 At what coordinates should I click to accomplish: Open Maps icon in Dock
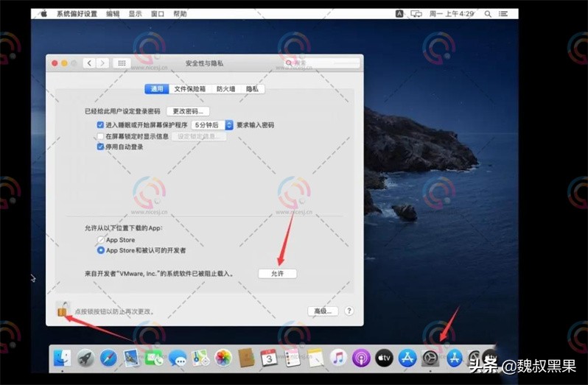[200, 358]
